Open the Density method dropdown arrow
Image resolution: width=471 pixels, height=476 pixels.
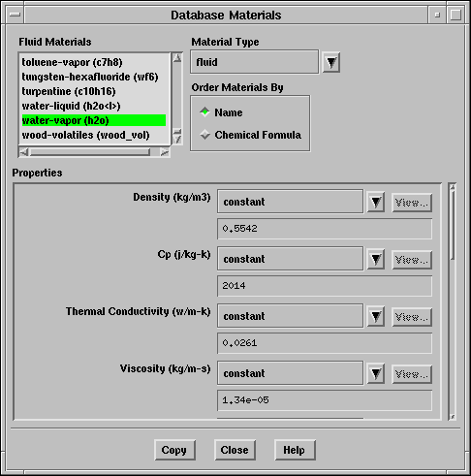[x=376, y=203]
